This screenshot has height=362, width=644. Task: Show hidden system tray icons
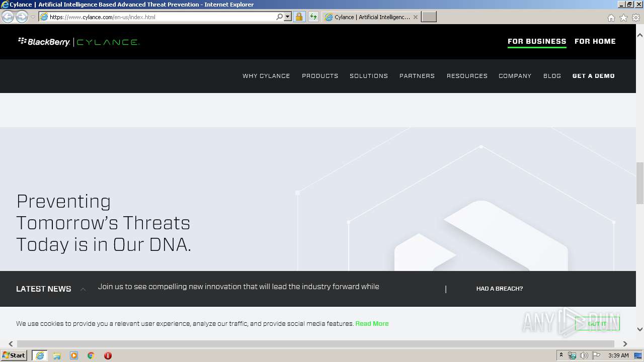click(x=561, y=355)
